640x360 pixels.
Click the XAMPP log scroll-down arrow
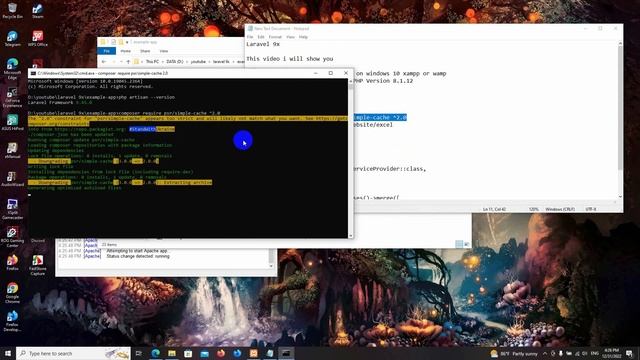click(x=272, y=266)
